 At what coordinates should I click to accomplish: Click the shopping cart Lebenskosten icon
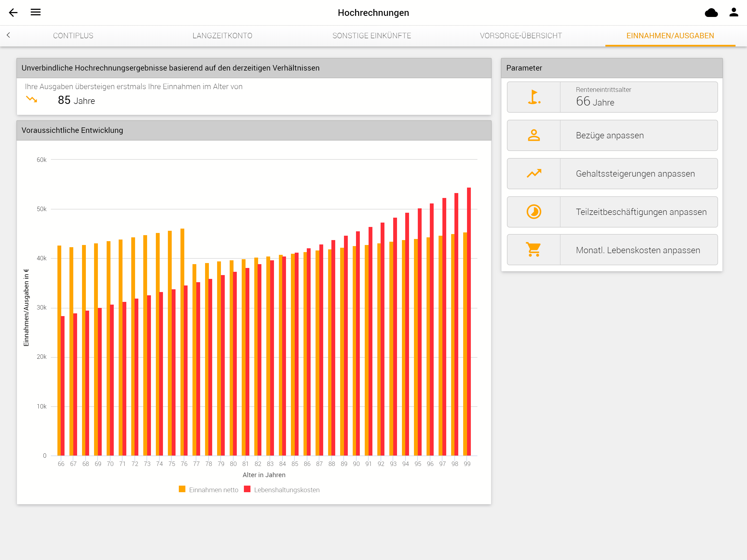534,250
